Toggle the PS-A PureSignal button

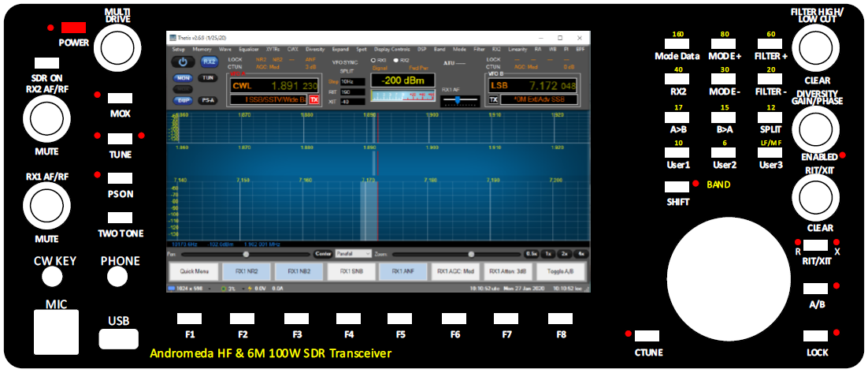point(208,101)
